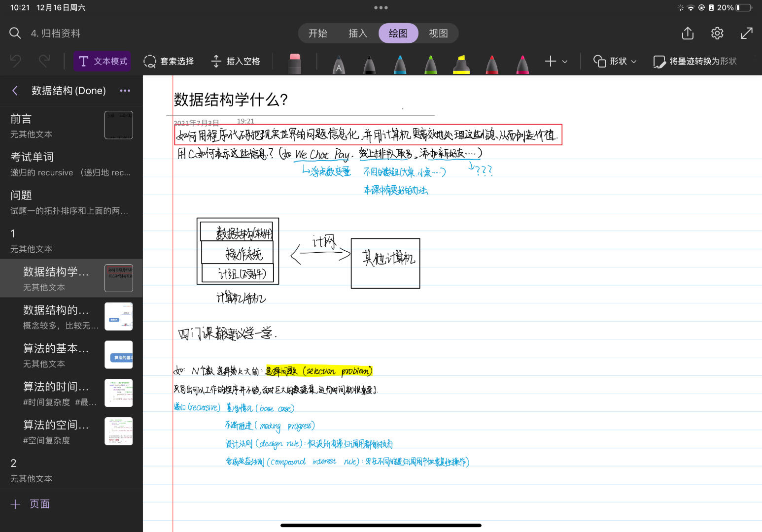Open the 数据结构的… subpage
This screenshot has width=762, height=532.
[x=71, y=317]
